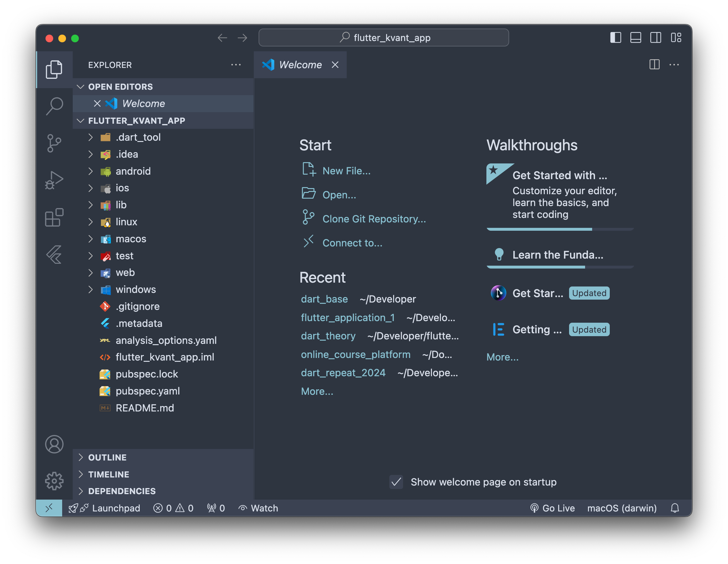Image resolution: width=728 pixels, height=564 pixels.
Task: Open the Source Control view
Action: [x=54, y=143]
